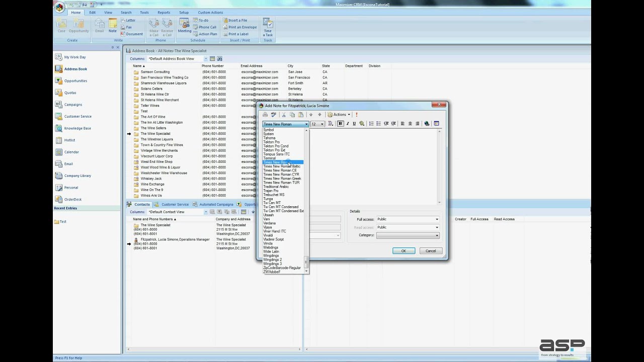
Task: Click the print icon in note dialog
Action: (265, 115)
